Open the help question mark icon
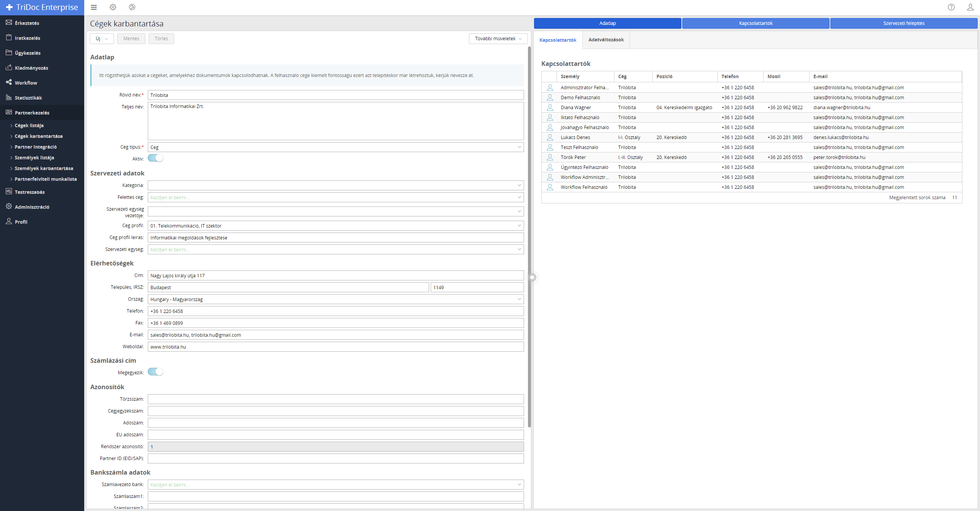980x511 pixels. 951,7
